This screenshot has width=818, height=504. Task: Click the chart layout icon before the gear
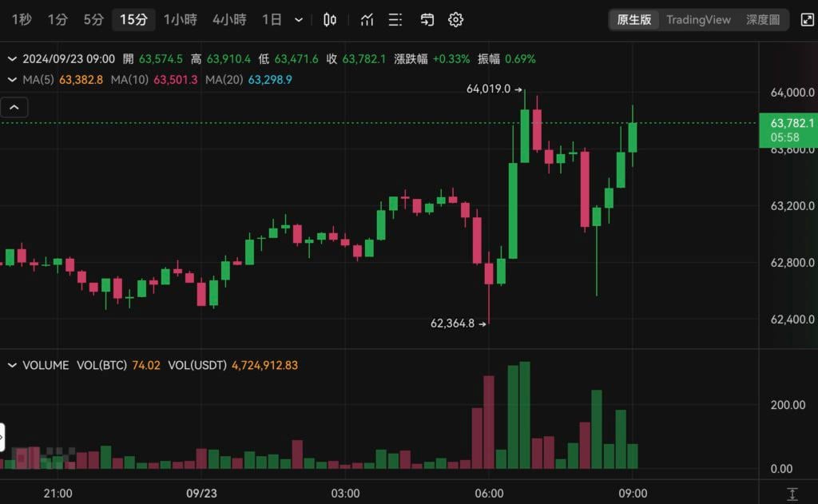tap(427, 20)
